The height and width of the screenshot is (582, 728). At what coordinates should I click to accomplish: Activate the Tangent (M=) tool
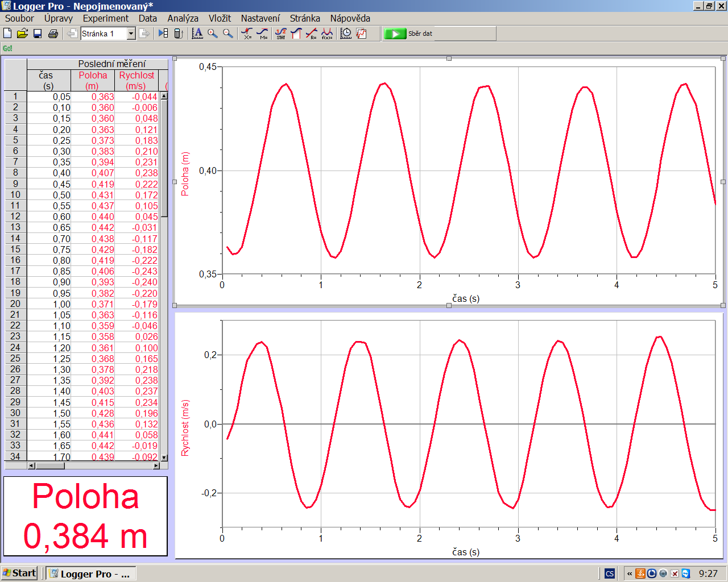(x=263, y=34)
